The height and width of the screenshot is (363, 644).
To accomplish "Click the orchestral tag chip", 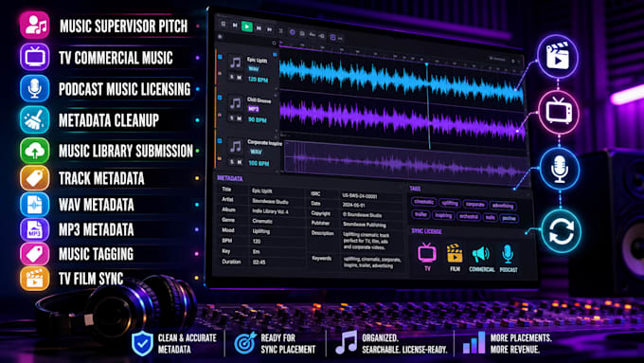I will click(x=468, y=216).
